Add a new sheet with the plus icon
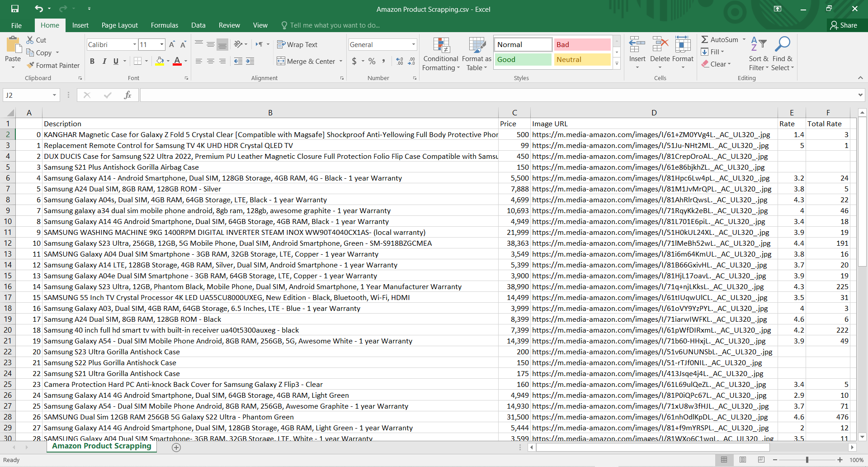This screenshot has width=868, height=467. tap(176, 448)
